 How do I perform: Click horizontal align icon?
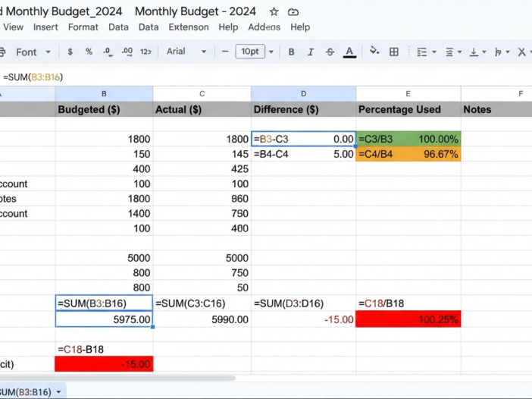[449, 52]
